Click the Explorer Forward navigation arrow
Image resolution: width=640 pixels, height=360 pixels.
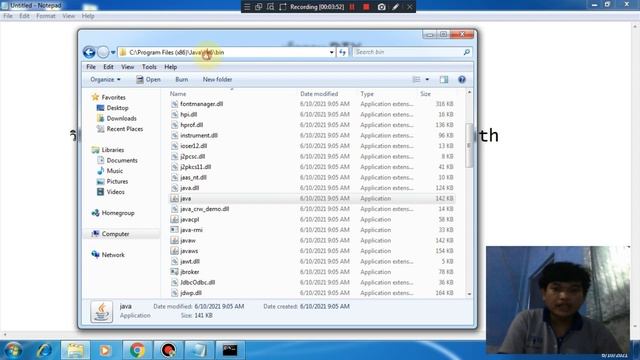pos(103,52)
